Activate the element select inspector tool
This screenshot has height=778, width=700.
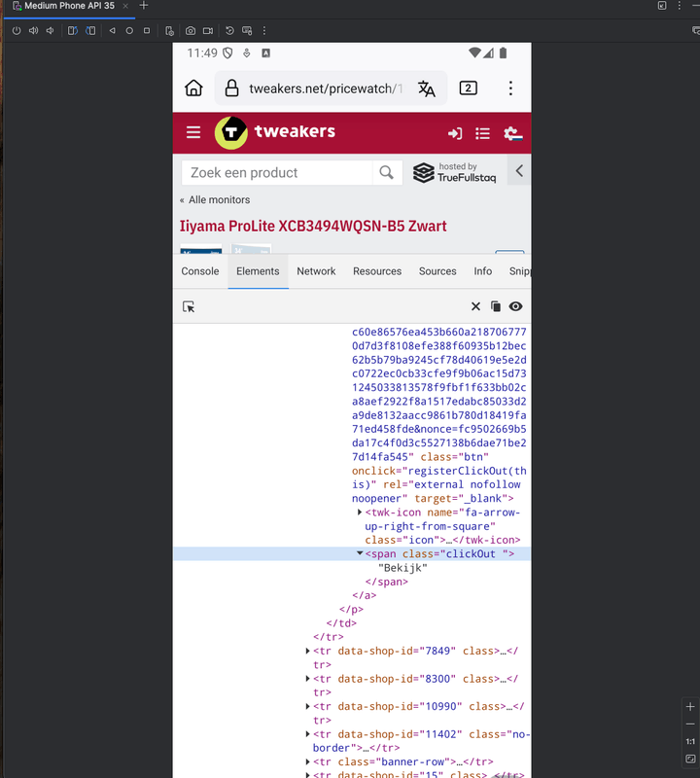pyautogui.click(x=189, y=306)
